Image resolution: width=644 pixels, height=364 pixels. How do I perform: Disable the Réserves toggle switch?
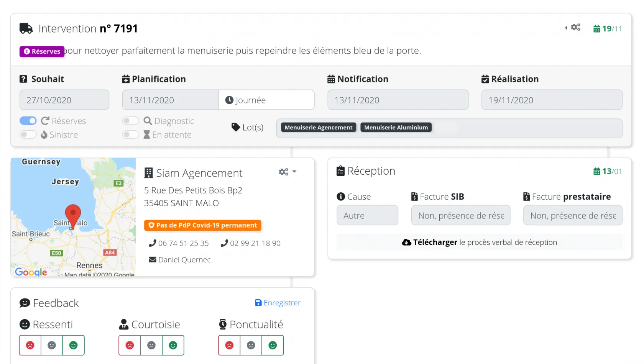(28, 121)
